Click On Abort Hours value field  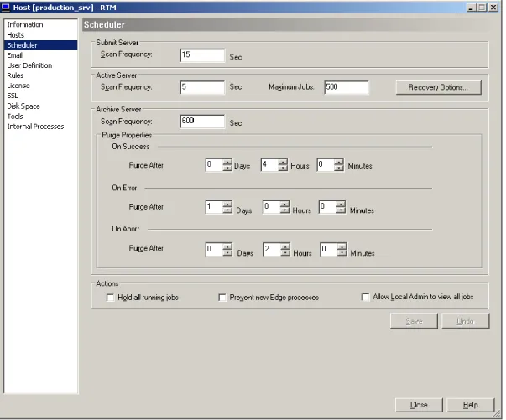272,250
